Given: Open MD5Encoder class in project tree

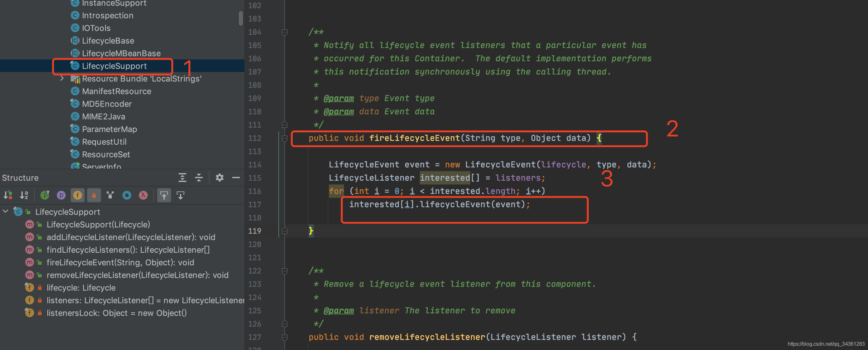Looking at the screenshot, I should (107, 104).
